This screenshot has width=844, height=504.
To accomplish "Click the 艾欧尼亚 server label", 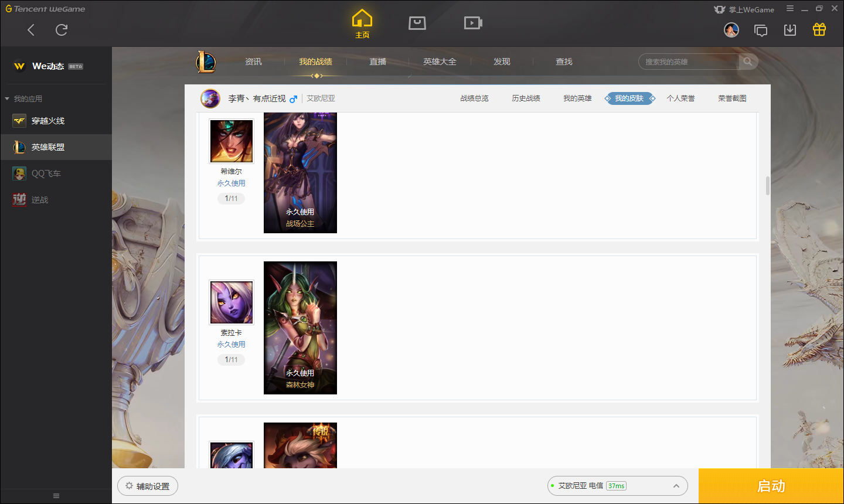I will (x=321, y=98).
